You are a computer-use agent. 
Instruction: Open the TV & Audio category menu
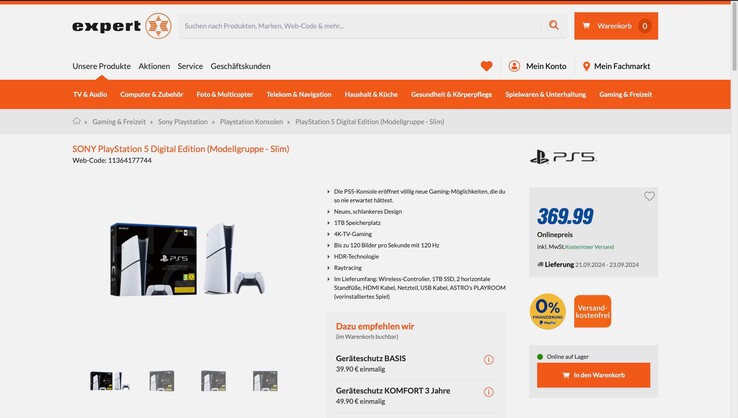pos(90,95)
